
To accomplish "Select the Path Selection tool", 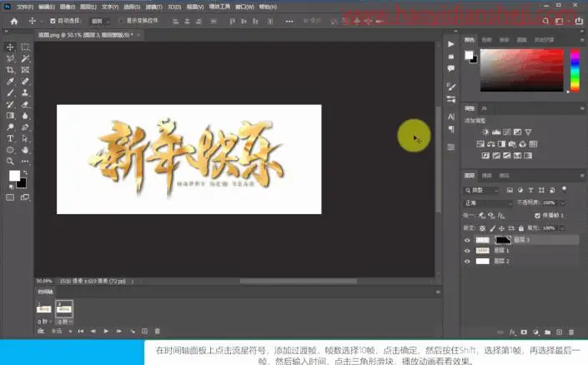I will [25, 138].
